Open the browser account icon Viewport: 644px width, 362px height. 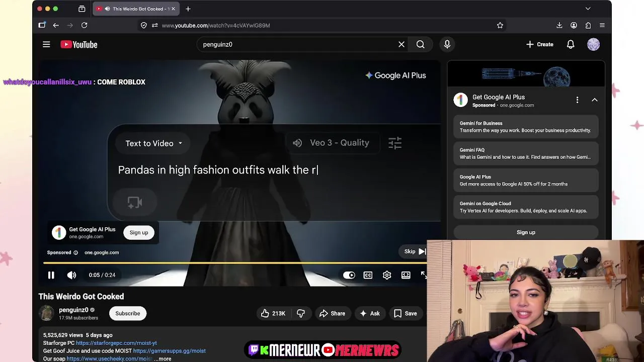574,25
